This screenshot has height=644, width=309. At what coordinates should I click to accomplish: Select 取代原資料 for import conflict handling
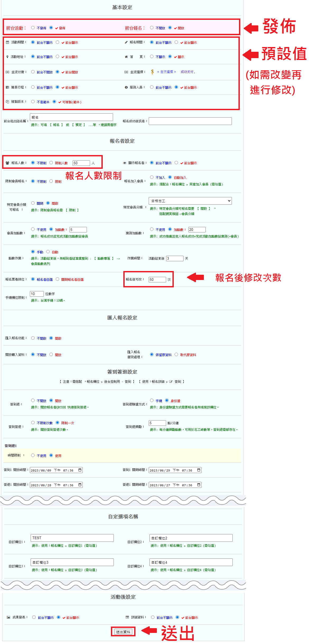[x=176, y=354]
